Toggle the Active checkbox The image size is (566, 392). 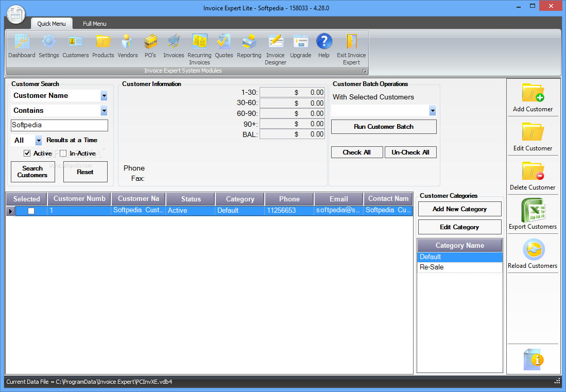click(27, 154)
